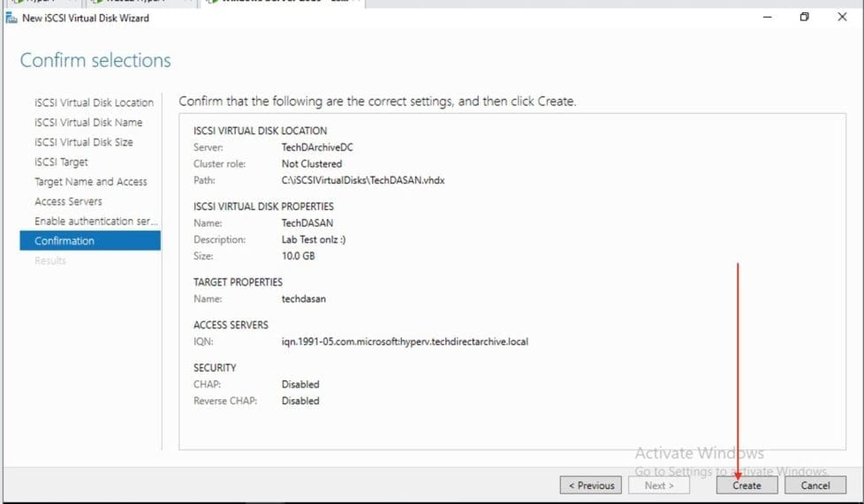This screenshot has height=504, width=864.
Task: Cancel the wizard
Action: tap(815, 485)
